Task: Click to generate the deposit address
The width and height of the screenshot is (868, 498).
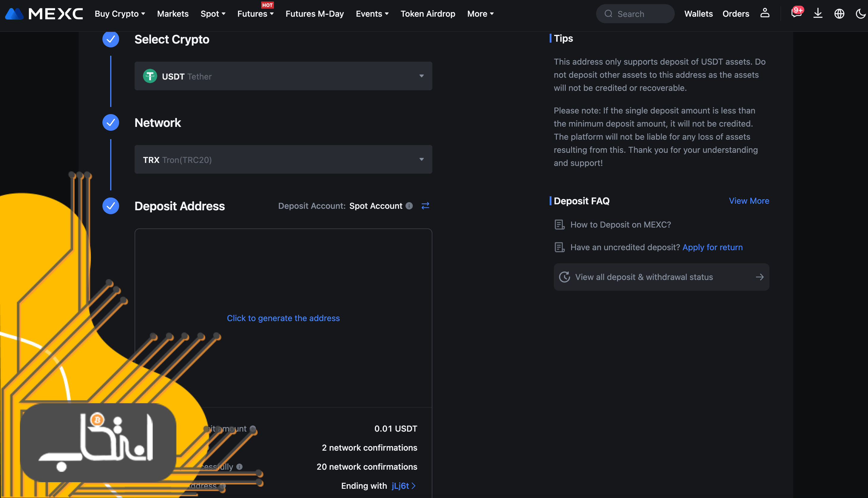Action: point(283,318)
